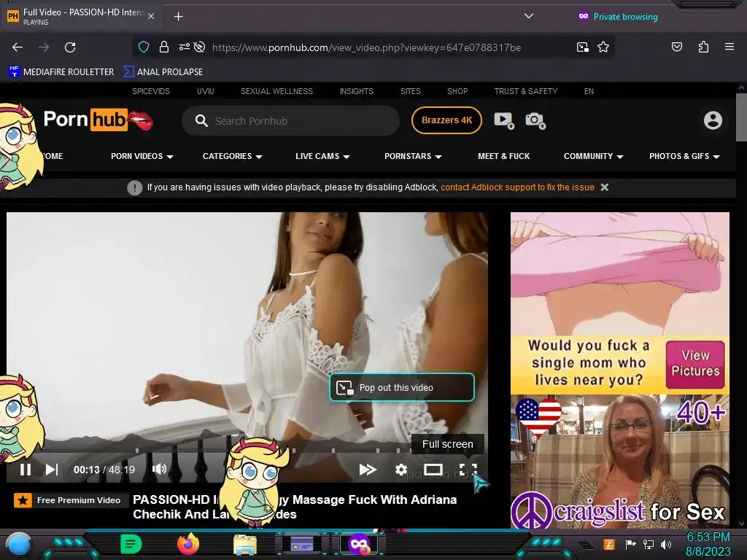Visit the SHOP link
This screenshot has width=747, height=560.
[457, 91]
